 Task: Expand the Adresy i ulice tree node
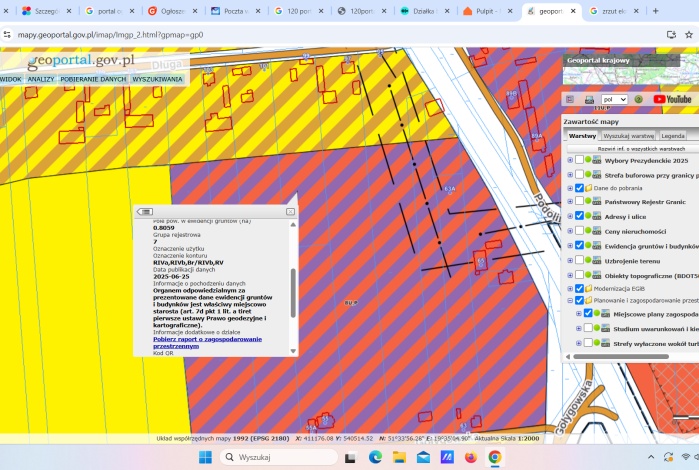(570, 216)
